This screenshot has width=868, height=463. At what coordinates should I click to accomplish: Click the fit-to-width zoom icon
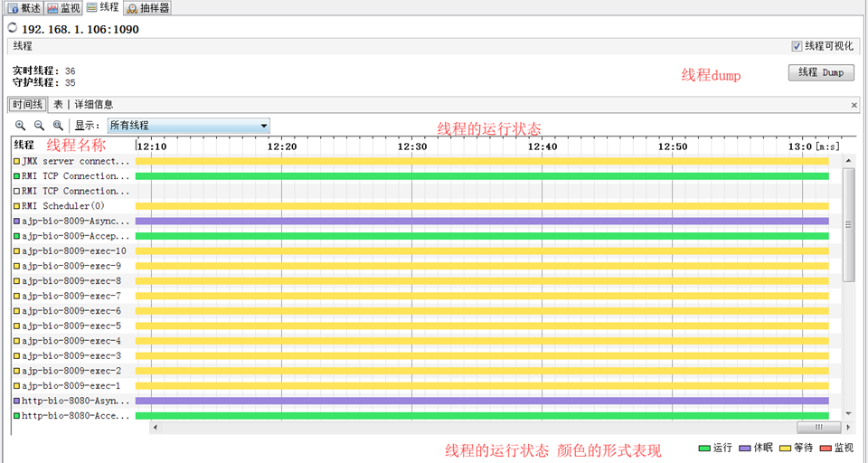click(58, 126)
